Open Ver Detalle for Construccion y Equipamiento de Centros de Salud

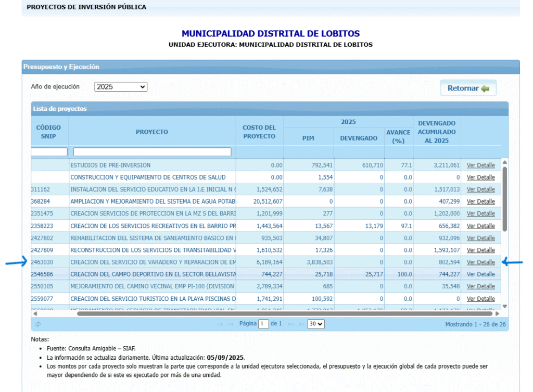point(480,177)
